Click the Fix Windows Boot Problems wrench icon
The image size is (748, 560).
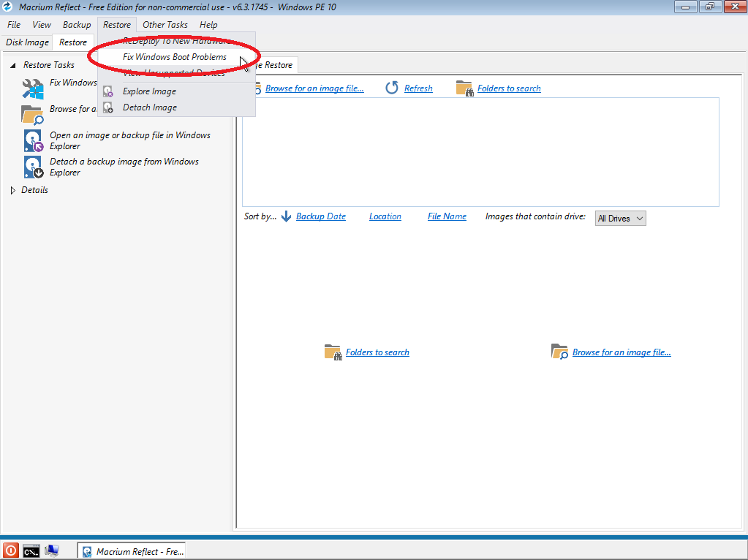tap(32, 88)
